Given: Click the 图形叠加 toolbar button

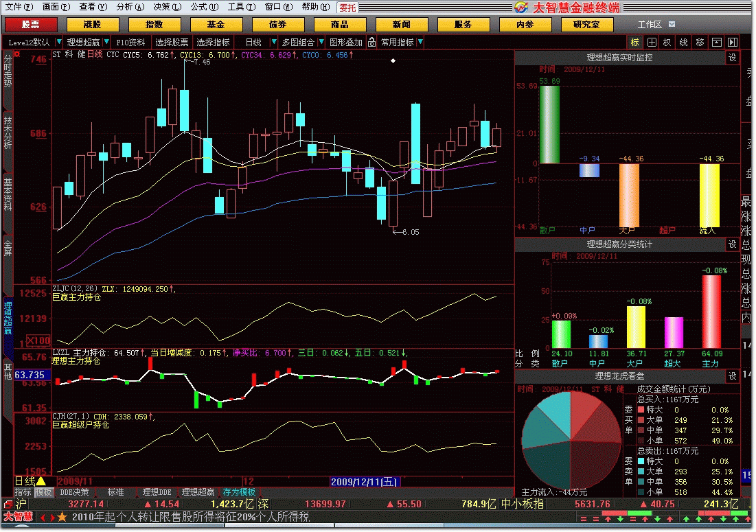Looking at the screenshot, I should pos(345,43).
